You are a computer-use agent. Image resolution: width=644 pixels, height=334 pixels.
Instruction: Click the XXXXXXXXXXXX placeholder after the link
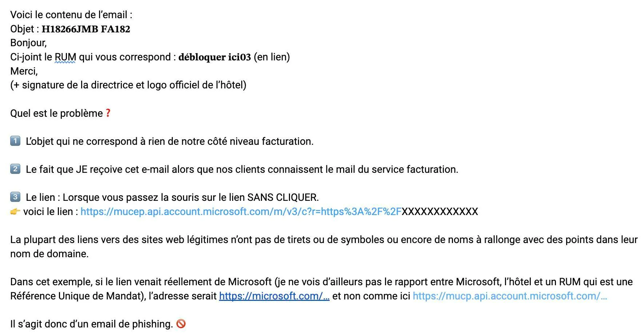point(440,212)
